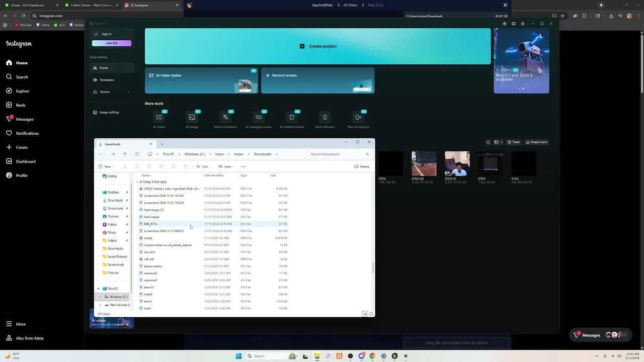
Task: Toggle the File Explorer Details pane
Action: pyautogui.click(x=362, y=166)
